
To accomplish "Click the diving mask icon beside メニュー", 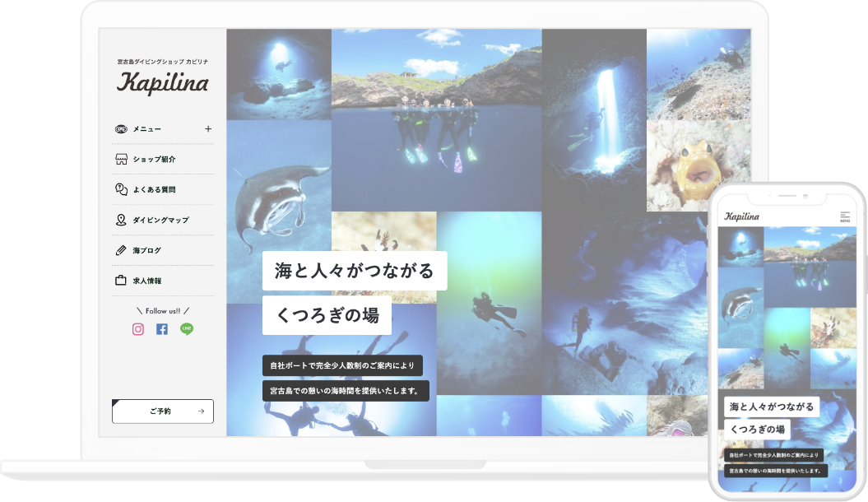I will coord(121,129).
